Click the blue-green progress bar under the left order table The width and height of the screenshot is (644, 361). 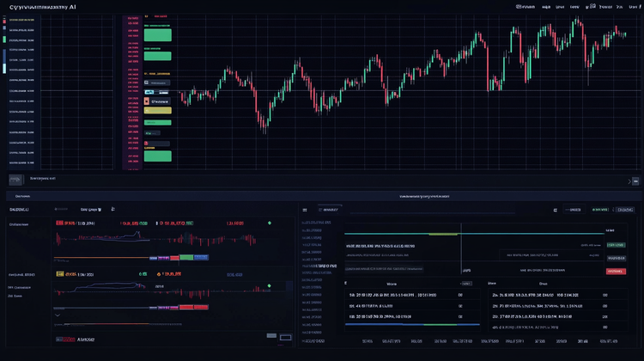[x=412, y=324]
